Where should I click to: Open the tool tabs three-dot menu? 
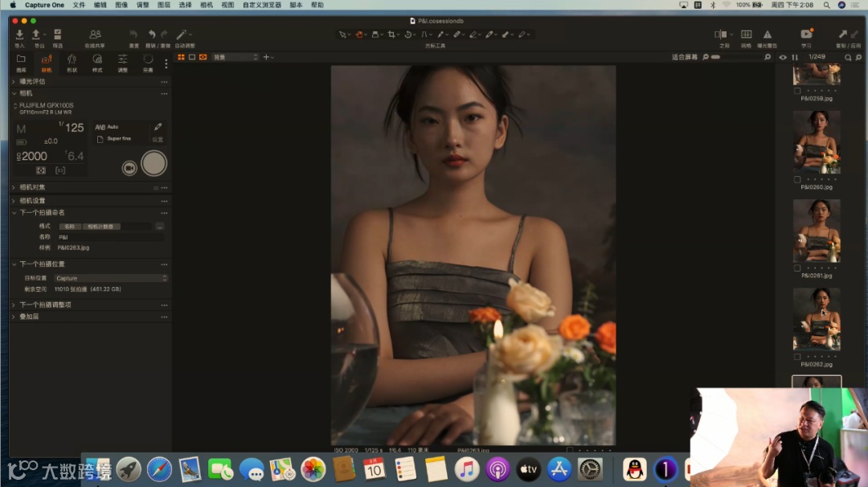point(166,63)
